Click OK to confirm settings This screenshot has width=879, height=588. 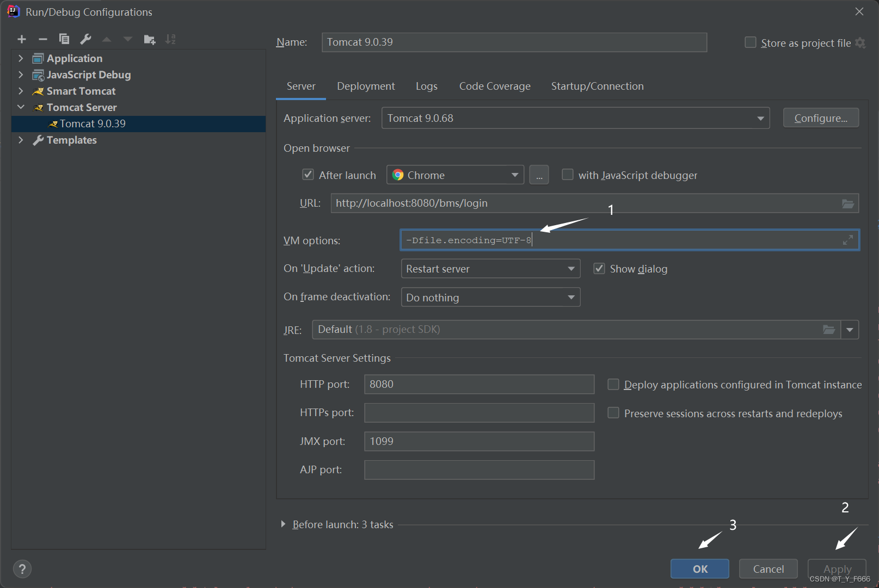tap(700, 569)
